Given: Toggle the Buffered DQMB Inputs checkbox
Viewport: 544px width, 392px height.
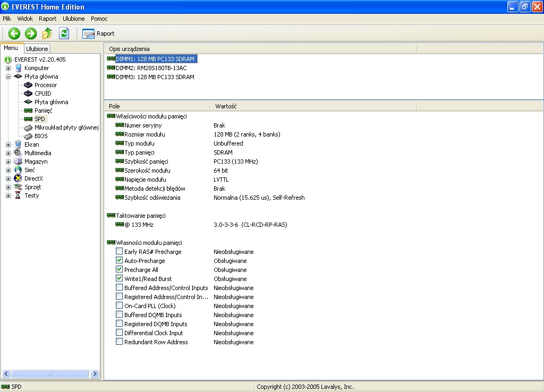Looking at the screenshot, I should point(119,314).
